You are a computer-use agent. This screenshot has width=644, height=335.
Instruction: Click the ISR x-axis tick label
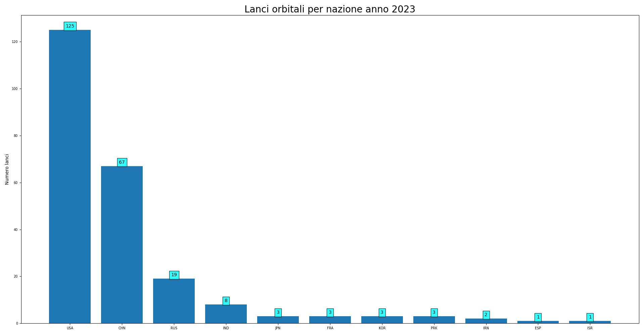click(x=590, y=328)
